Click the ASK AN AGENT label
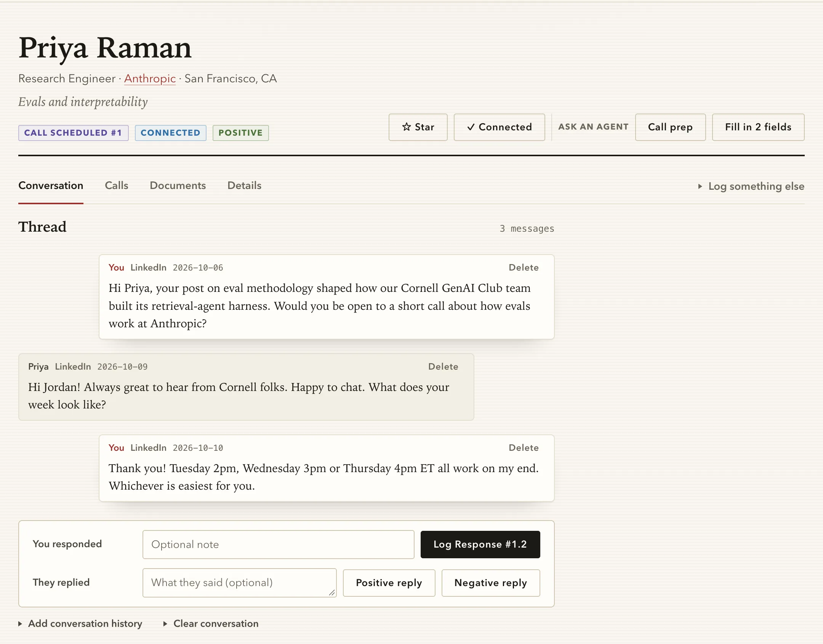The width and height of the screenshot is (823, 644). coord(593,127)
